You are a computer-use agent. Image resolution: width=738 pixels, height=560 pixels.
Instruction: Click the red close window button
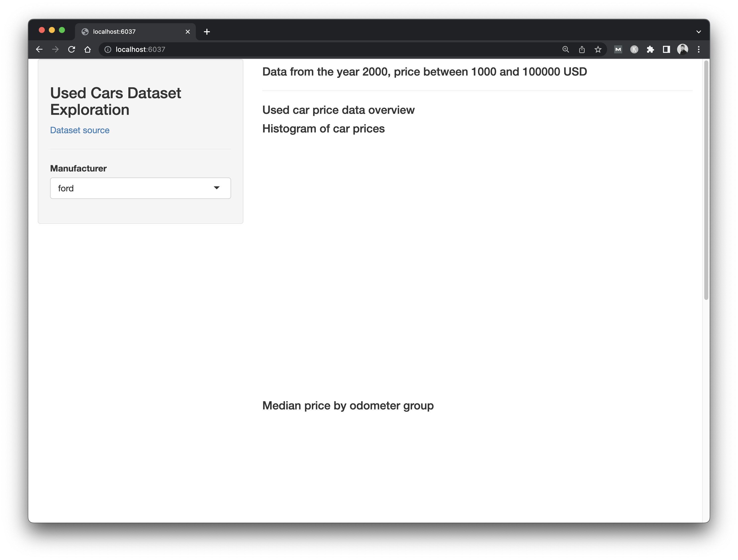coord(42,30)
